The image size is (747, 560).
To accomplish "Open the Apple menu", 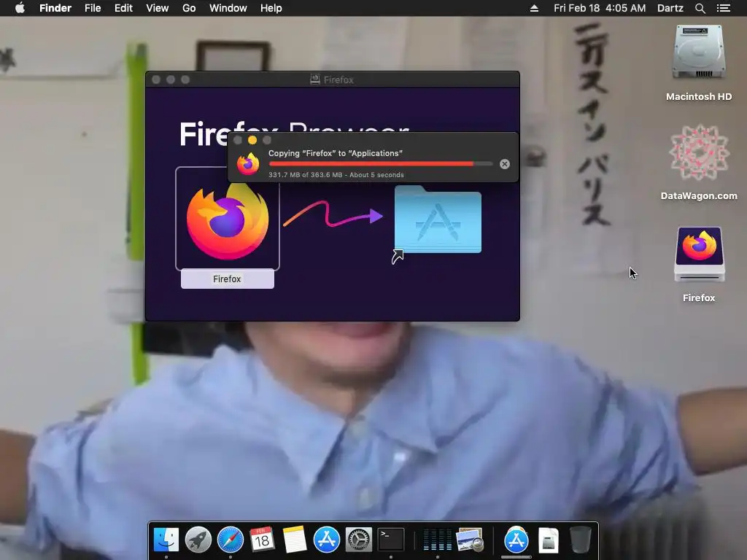I will (20, 8).
